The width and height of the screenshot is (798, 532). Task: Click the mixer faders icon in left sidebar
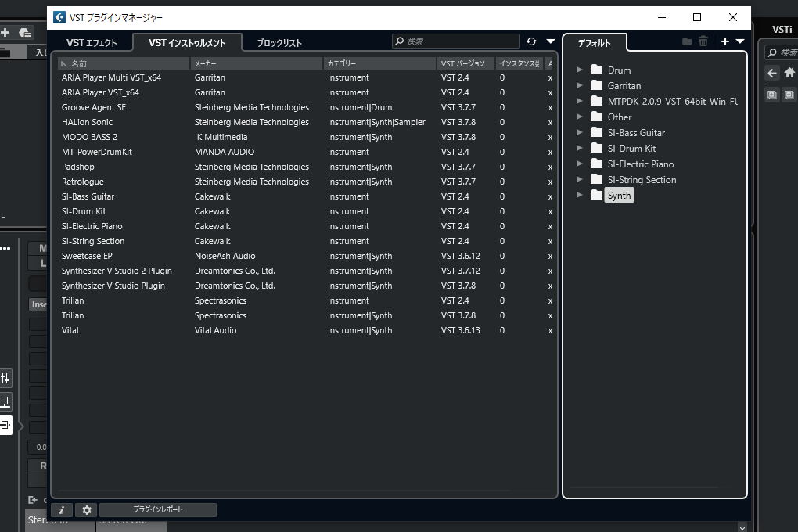click(5, 378)
